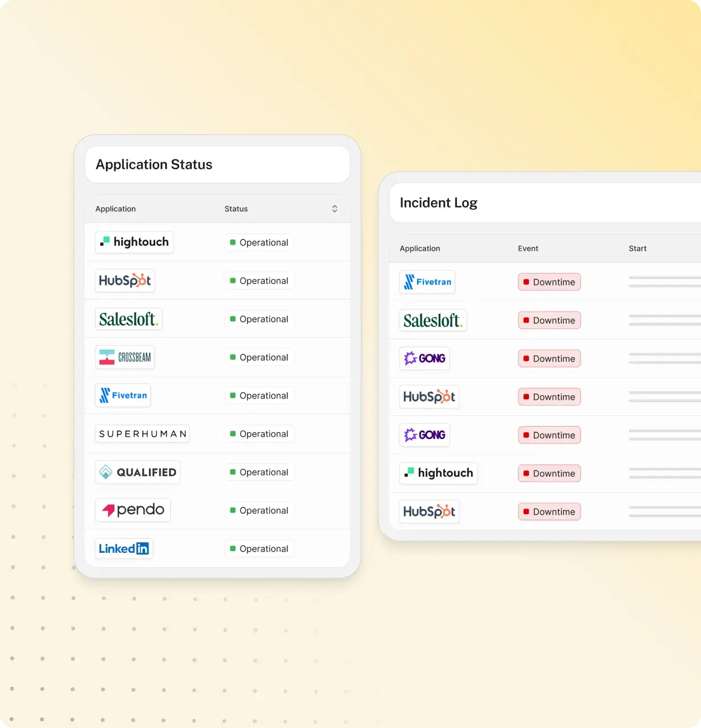The height and width of the screenshot is (728, 701).
Task: Select the Fivetran logo in Application Status
Action: (x=123, y=395)
